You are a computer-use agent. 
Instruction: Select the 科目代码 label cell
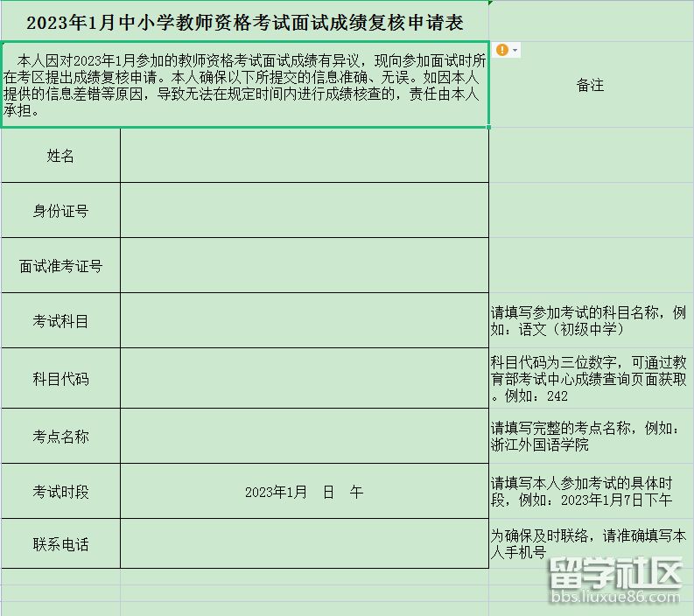60,379
